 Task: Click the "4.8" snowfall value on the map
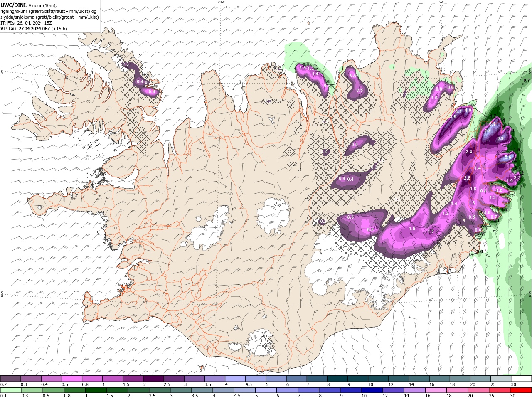[488, 131]
